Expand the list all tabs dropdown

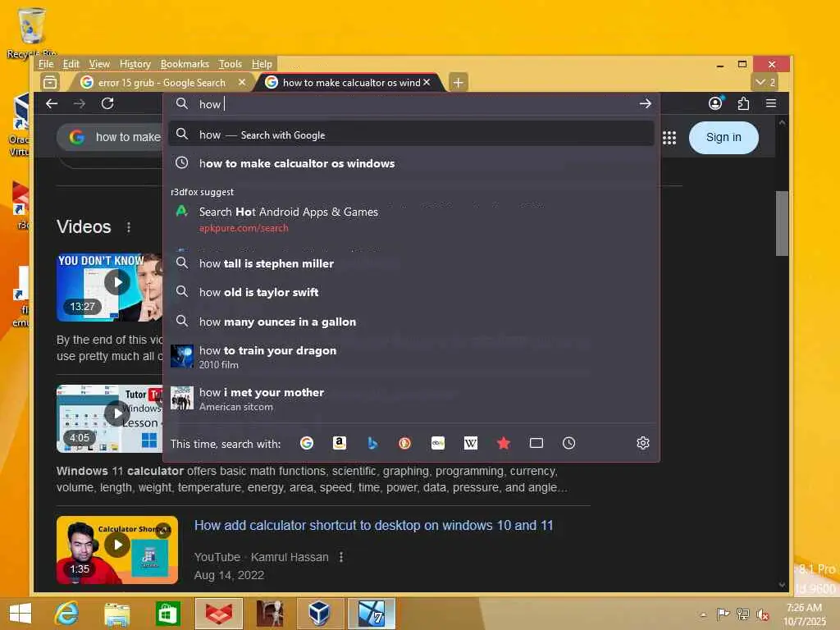[765, 83]
